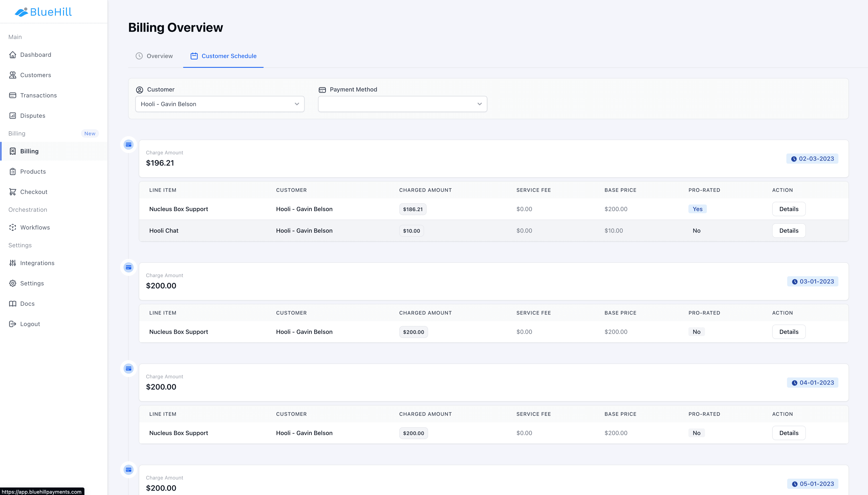Click the Yes pro-rated badge

698,209
